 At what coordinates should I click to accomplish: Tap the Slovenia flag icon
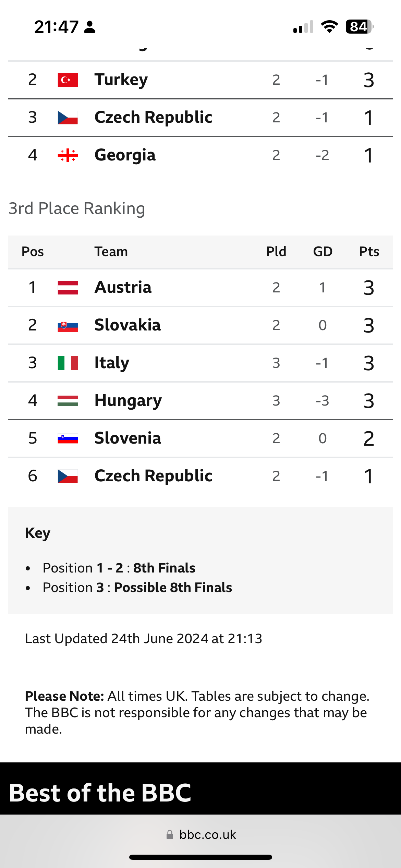pyautogui.click(x=68, y=438)
